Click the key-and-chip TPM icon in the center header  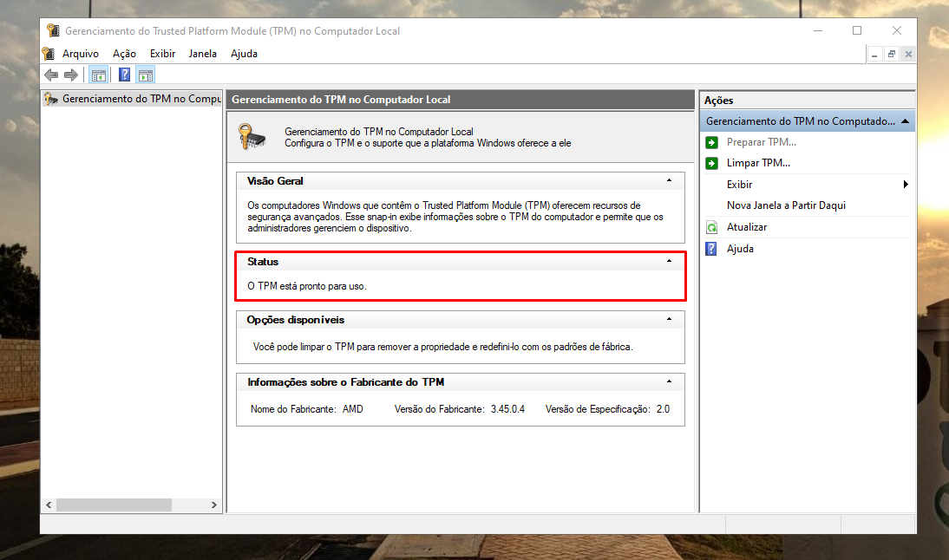pyautogui.click(x=252, y=137)
